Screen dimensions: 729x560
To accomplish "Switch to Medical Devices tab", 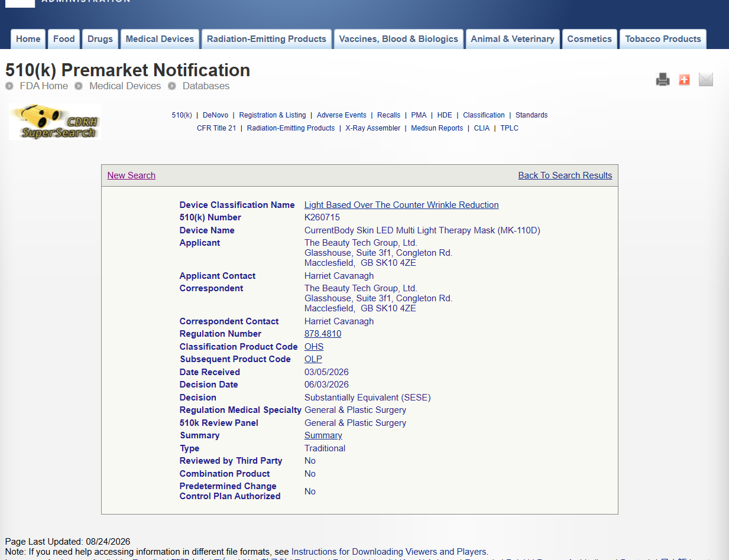I will (x=160, y=39).
